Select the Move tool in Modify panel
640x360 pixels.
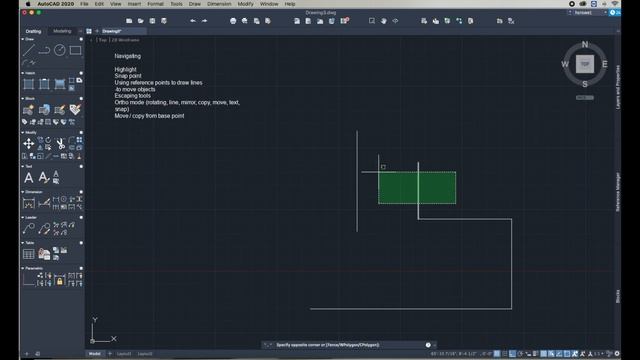tap(29, 144)
